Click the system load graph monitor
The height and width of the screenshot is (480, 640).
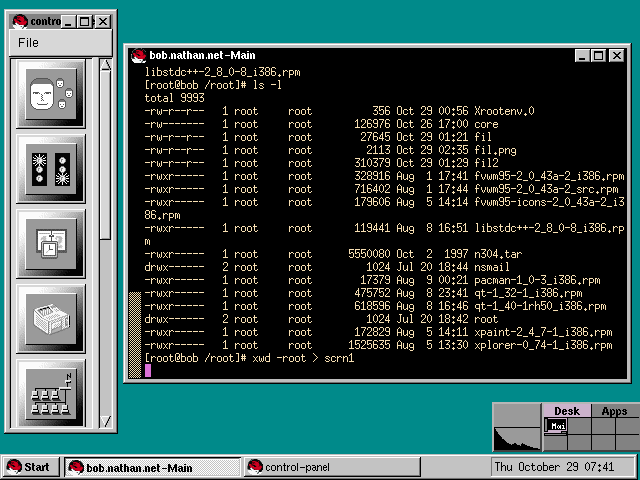(517, 428)
